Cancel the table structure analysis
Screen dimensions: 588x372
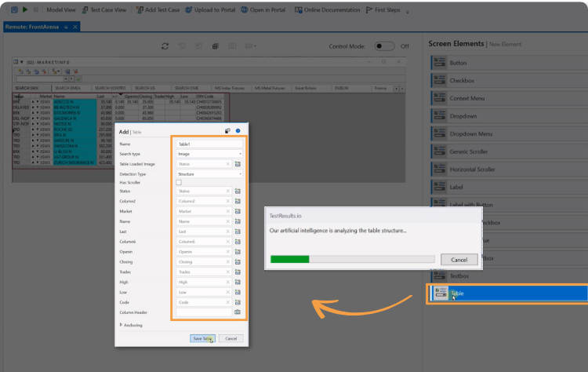point(459,260)
